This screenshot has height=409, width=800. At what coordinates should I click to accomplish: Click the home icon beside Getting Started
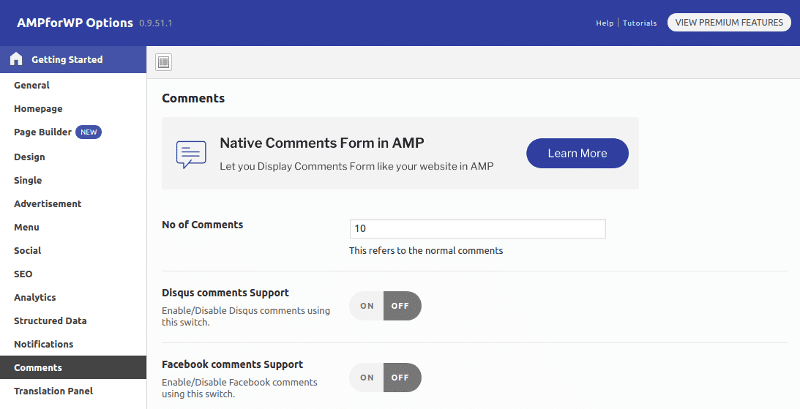[16, 59]
